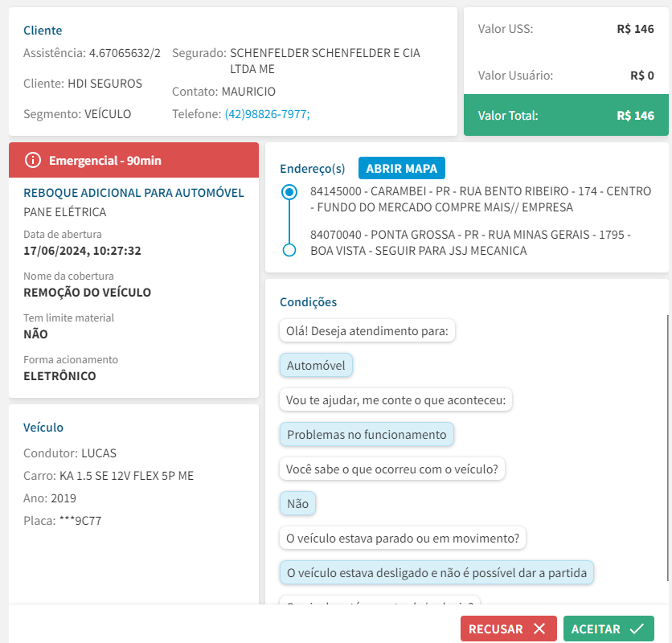The height and width of the screenshot is (643, 672).
Task: Select the Automóvel chat answer bubble
Action: point(316,367)
